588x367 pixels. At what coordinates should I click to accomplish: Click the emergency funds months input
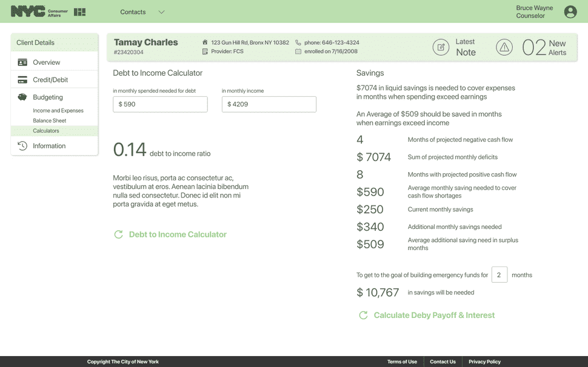click(499, 274)
